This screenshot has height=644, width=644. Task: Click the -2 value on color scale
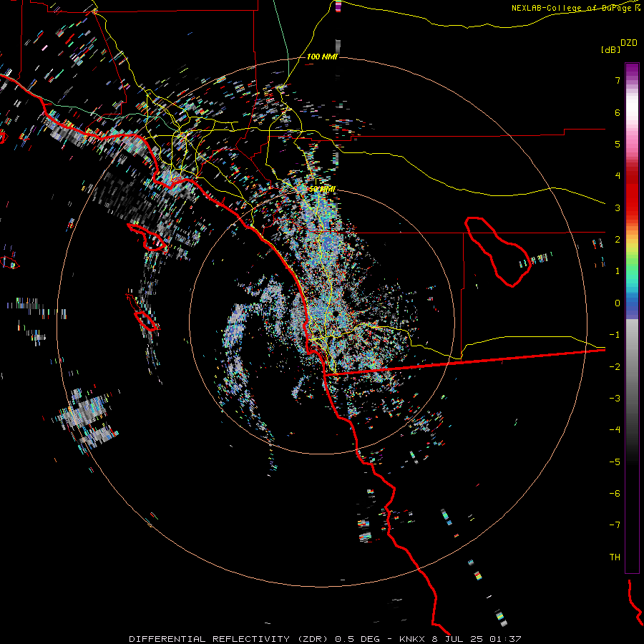[615, 367]
